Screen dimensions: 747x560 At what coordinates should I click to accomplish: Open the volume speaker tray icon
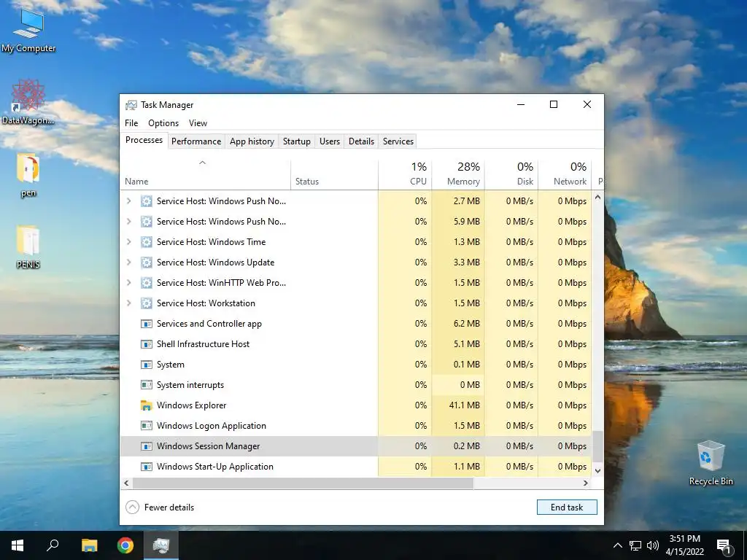click(x=653, y=545)
